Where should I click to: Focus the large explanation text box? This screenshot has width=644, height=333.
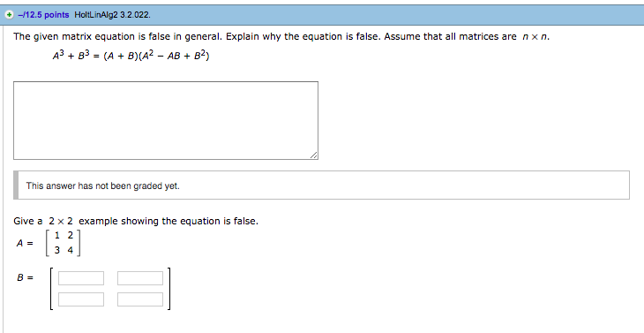(x=166, y=120)
